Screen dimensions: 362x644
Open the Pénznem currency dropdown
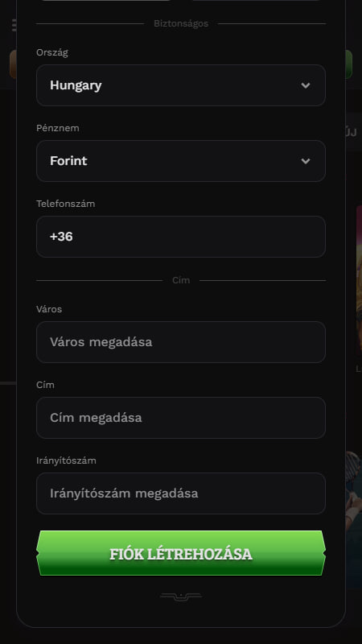[181, 161]
